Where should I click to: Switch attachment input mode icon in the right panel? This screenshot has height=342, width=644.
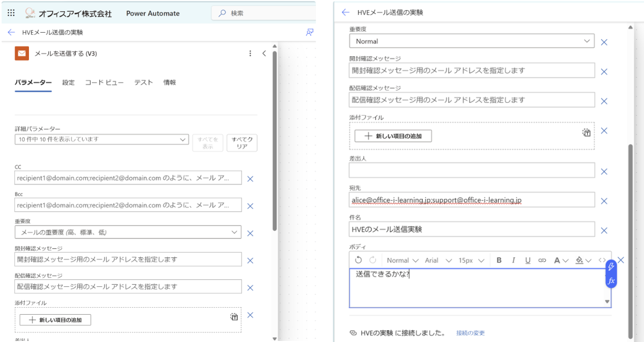(587, 132)
